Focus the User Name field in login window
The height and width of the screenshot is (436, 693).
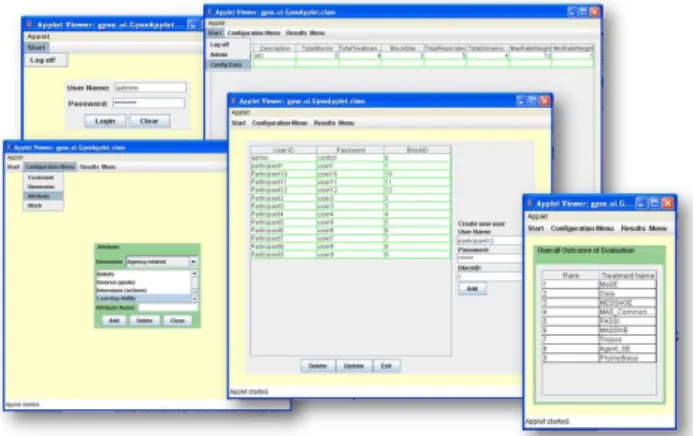150,88
